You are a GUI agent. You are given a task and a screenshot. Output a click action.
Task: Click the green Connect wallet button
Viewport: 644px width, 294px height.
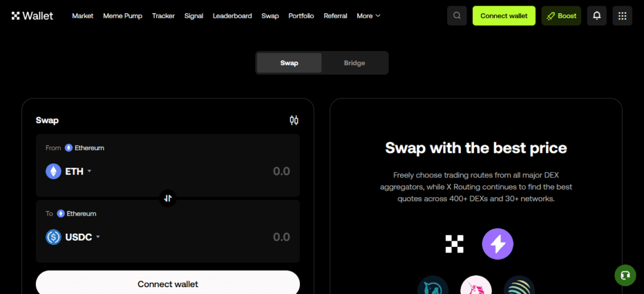504,16
